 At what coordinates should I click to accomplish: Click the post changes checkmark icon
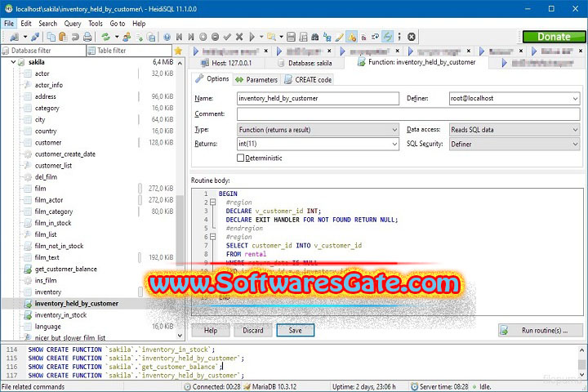point(227,37)
